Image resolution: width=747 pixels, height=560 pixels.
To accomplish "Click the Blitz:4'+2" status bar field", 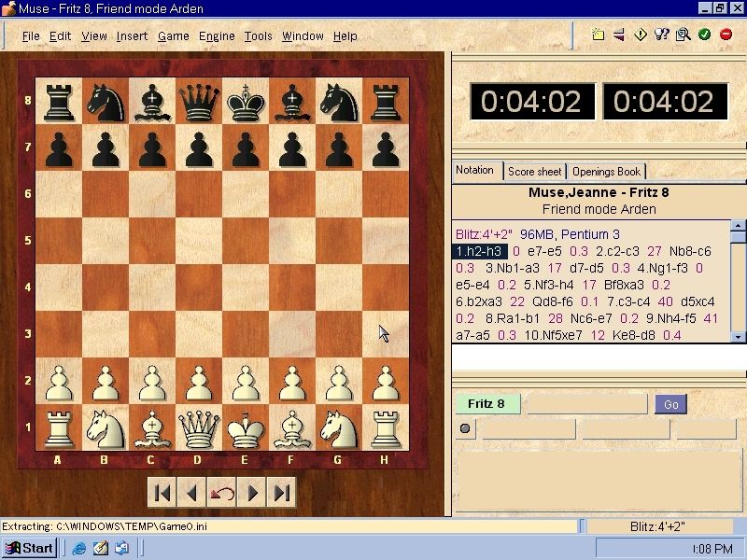I will pyautogui.click(x=657, y=526).
